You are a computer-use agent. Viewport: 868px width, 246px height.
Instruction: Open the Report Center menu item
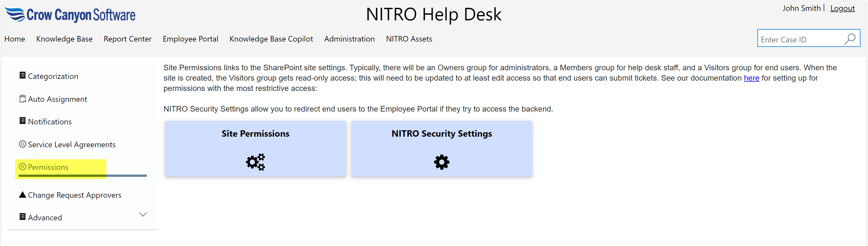(127, 39)
